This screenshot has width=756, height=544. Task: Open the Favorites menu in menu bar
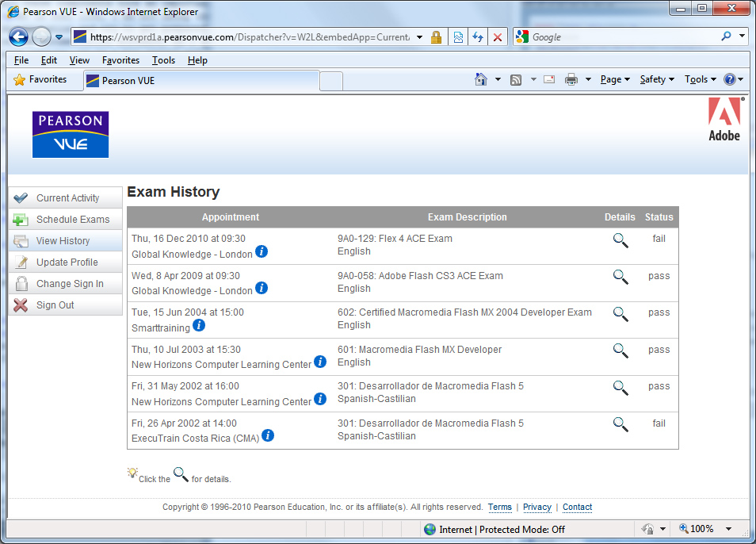[x=120, y=60]
